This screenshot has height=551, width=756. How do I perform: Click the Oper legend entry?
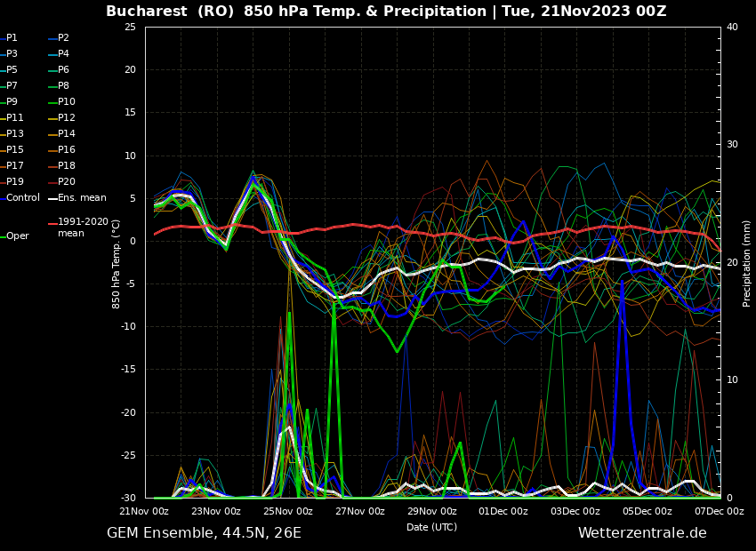[x=18, y=236]
